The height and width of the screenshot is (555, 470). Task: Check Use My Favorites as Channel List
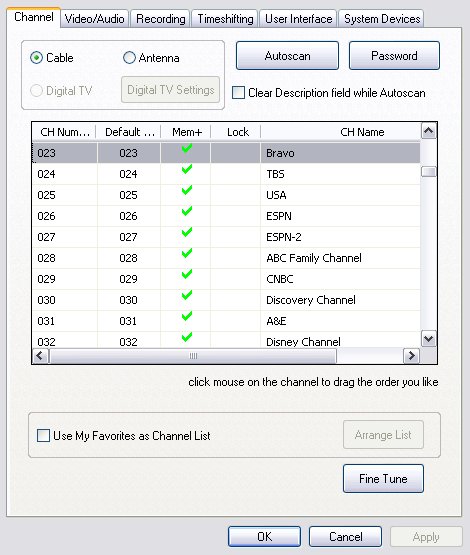[x=43, y=435]
